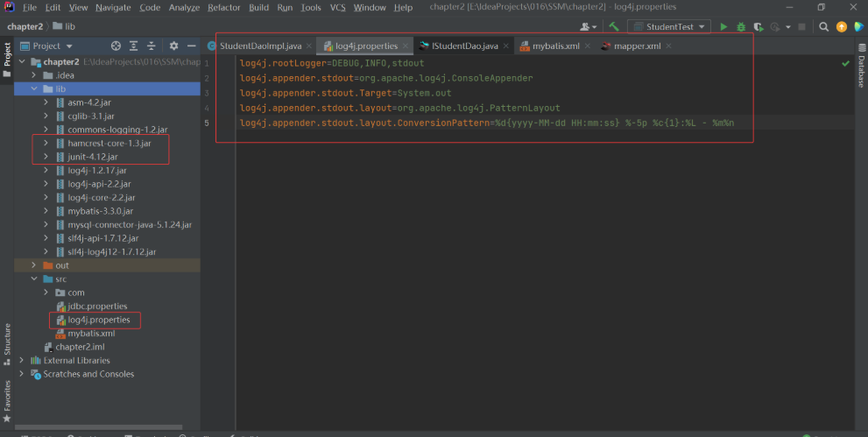Screen dimensions: 868x437
Task: Close the StudentDaoImpl.java tab
Action: [x=309, y=46]
